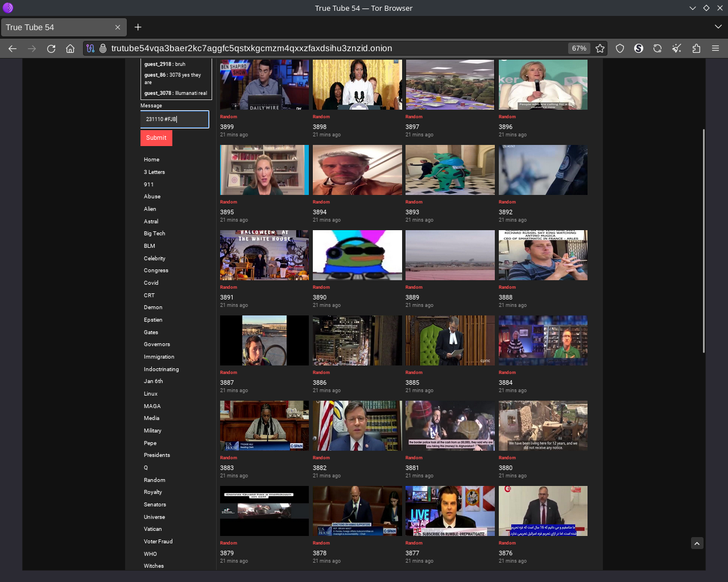Click the onion site padlock icon
Screen dimensions: 728x582
click(x=103, y=48)
